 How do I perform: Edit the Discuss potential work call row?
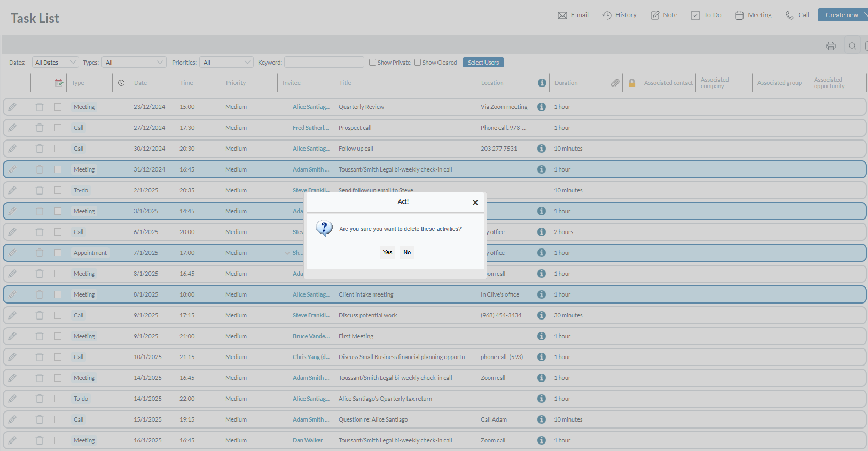(12, 315)
